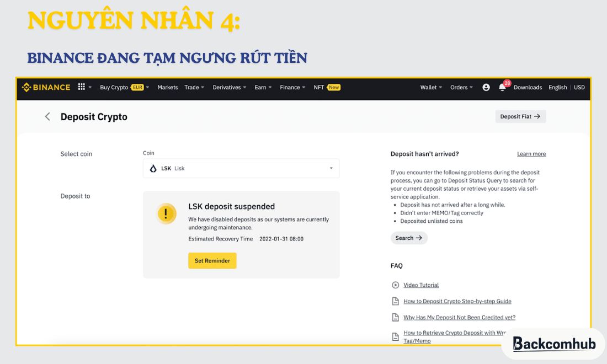Click the Video Tutorial play icon
The height and width of the screenshot is (364, 607).
coord(395,285)
